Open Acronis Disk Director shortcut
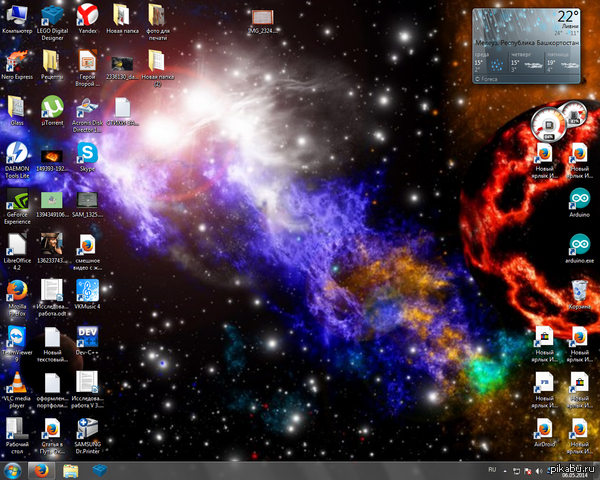The image size is (600, 480). (x=87, y=107)
